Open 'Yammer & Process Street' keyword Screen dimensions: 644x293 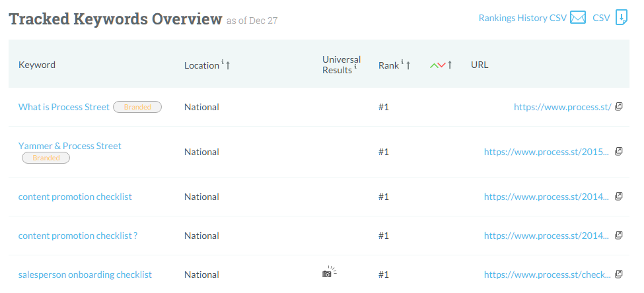click(70, 146)
